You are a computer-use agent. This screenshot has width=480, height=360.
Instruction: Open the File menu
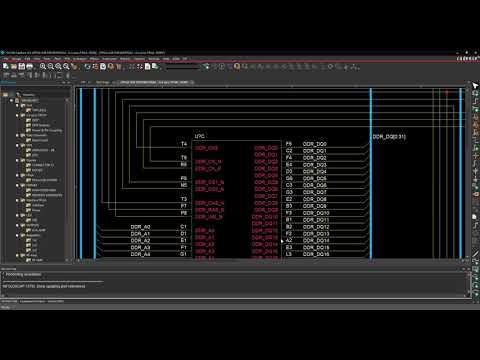click(6, 59)
